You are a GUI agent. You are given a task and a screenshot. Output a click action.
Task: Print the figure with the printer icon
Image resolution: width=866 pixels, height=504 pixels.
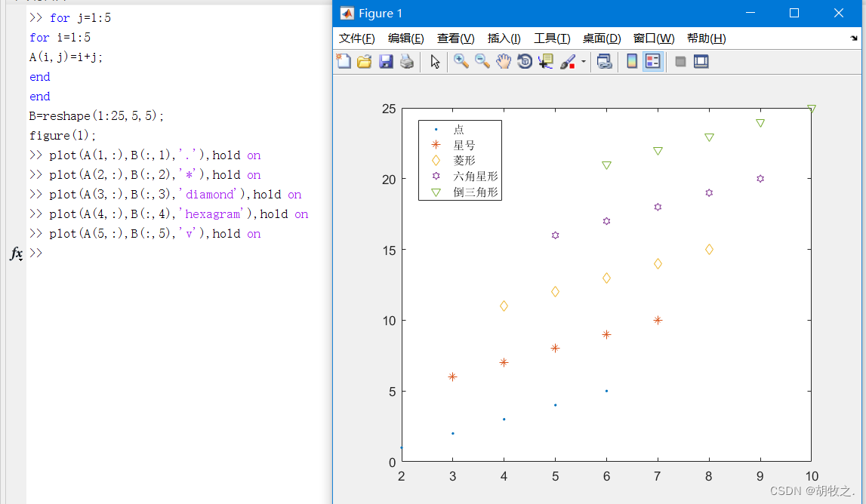pos(407,61)
